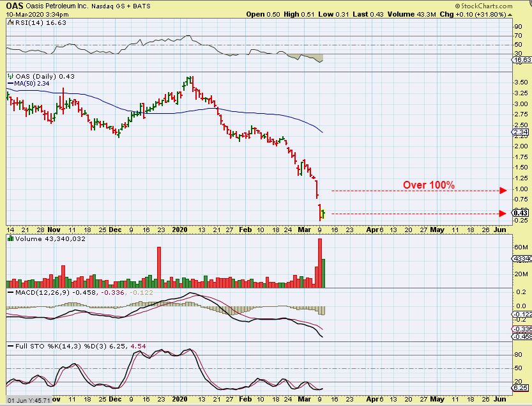Click the 2.34 moving average tag on price axis
532x406 pixels.
[x=521, y=132]
